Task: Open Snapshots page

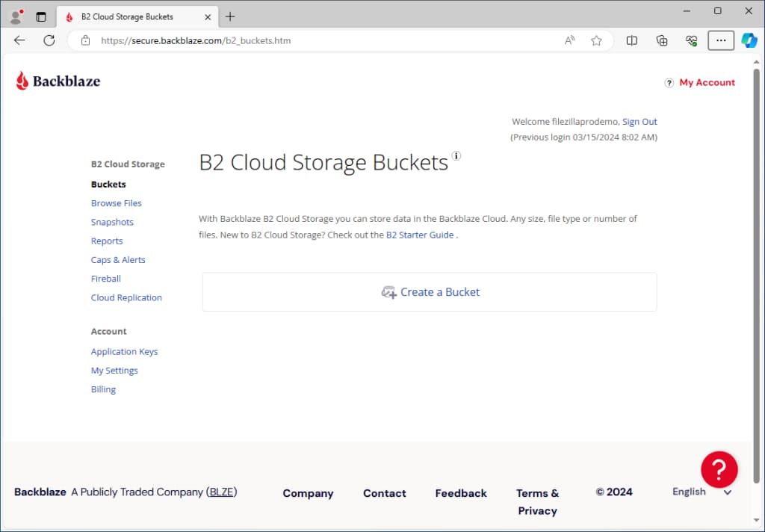Action: pos(112,222)
